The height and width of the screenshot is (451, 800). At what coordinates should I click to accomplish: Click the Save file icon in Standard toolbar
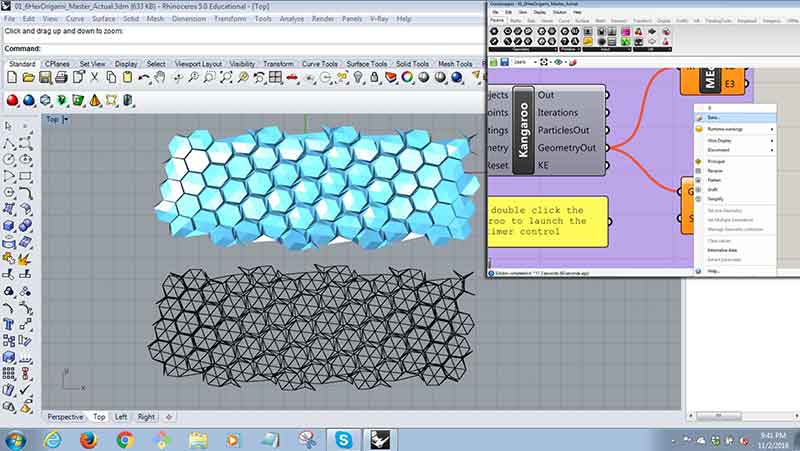pyautogui.click(x=46, y=78)
